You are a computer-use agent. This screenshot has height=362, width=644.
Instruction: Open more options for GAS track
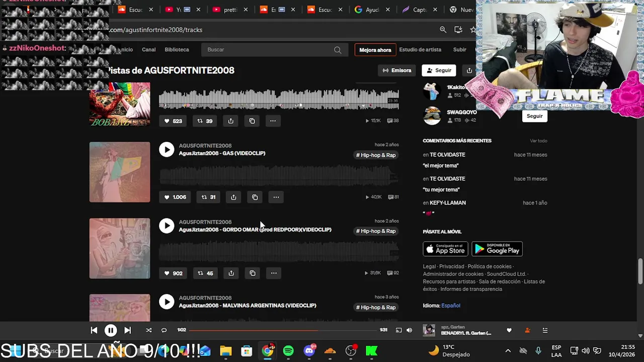click(x=276, y=197)
